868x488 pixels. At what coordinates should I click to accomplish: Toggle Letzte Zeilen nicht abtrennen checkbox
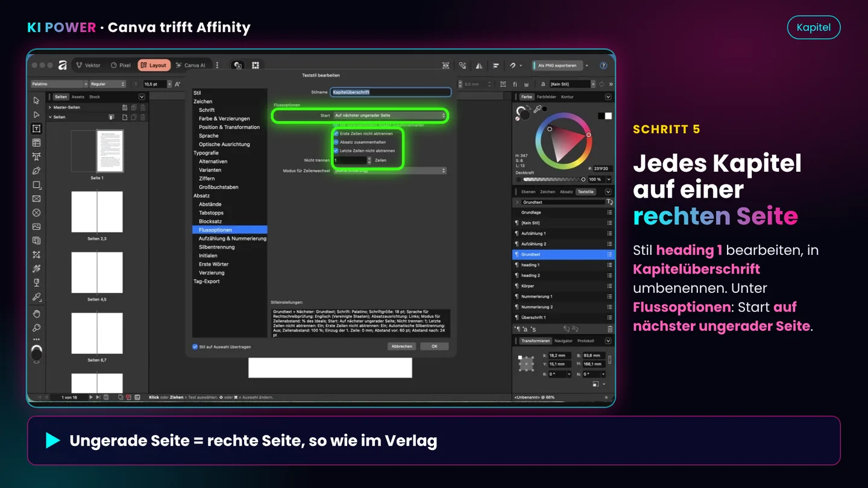[336, 151]
